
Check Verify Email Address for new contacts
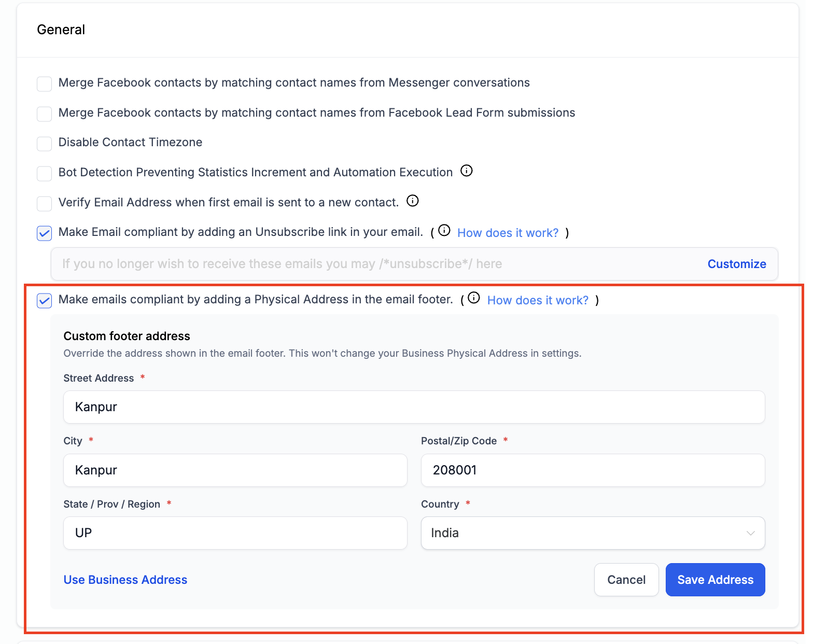click(x=45, y=204)
